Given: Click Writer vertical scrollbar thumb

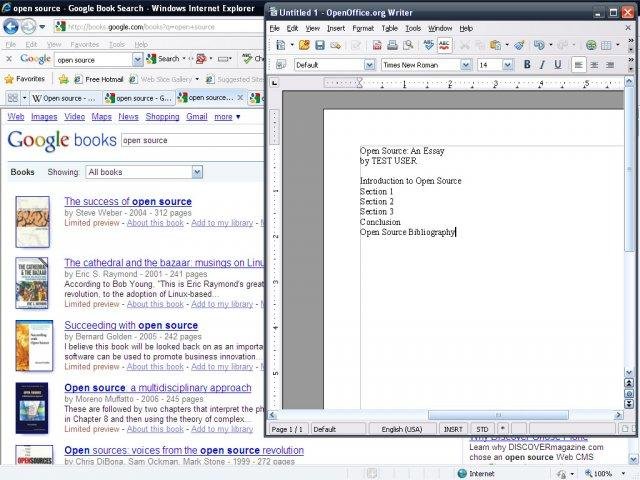Looking at the screenshot, I should point(629,169).
